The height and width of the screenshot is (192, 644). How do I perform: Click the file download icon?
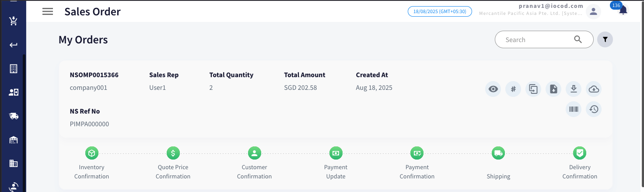553,89
